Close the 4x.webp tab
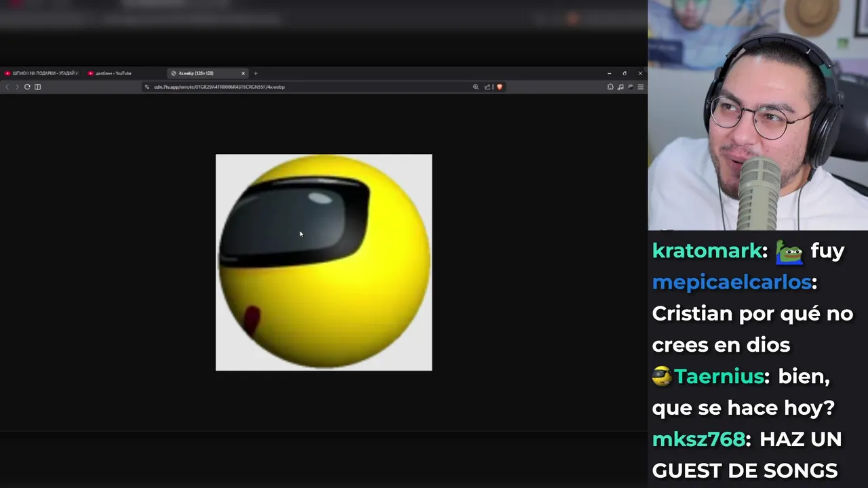Image resolution: width=868 pixels, height=488 pixels. point(243,73)
